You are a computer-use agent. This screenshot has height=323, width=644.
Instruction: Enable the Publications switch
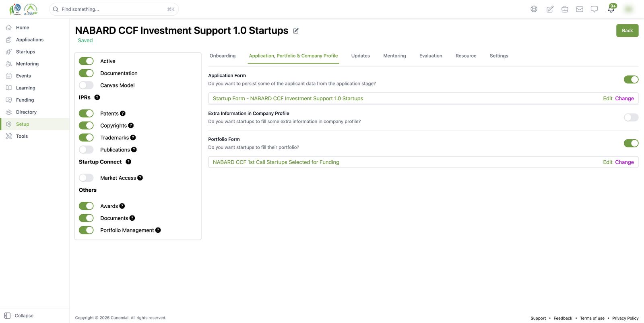[x=86, y=150]
